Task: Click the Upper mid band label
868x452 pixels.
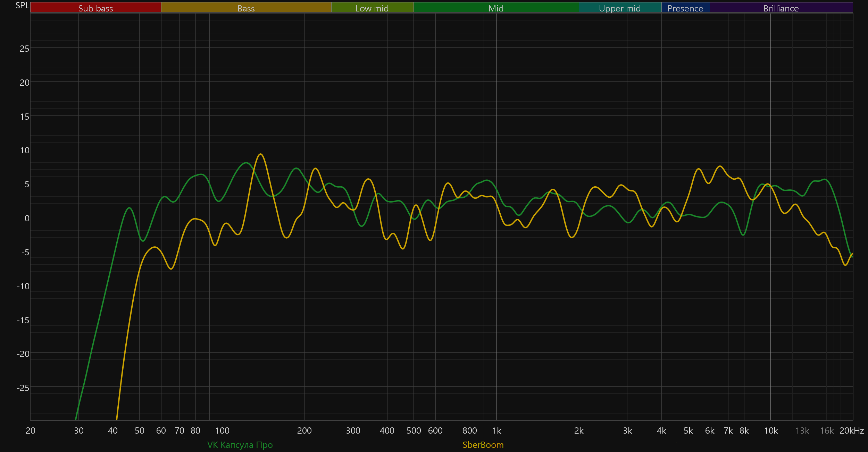Action: 620,8
